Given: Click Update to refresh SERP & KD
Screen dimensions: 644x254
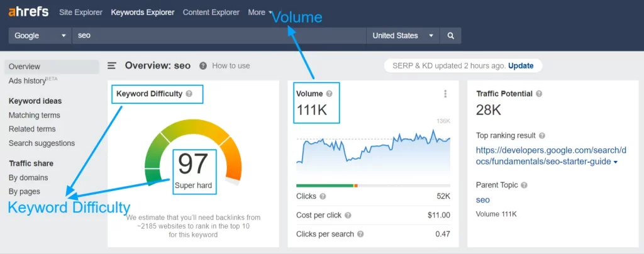Looking at the screenshot, I should pyautogui.click(x=521, y=65).
